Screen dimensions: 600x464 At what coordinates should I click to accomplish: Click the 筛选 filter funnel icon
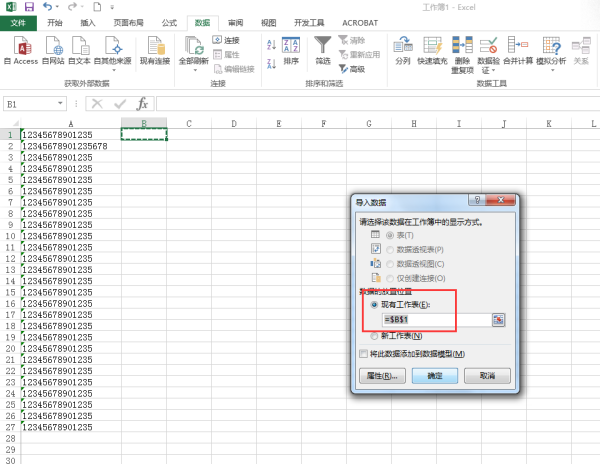[323, 45]
